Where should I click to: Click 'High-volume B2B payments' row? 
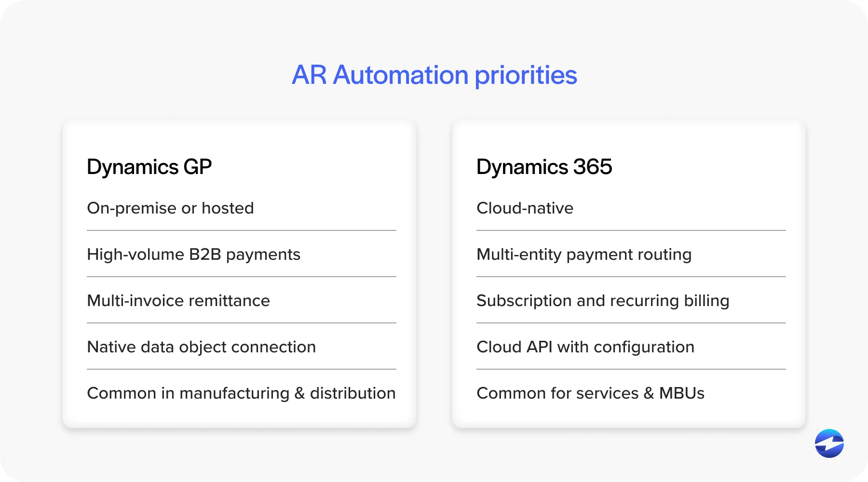(x=242, y=254)
